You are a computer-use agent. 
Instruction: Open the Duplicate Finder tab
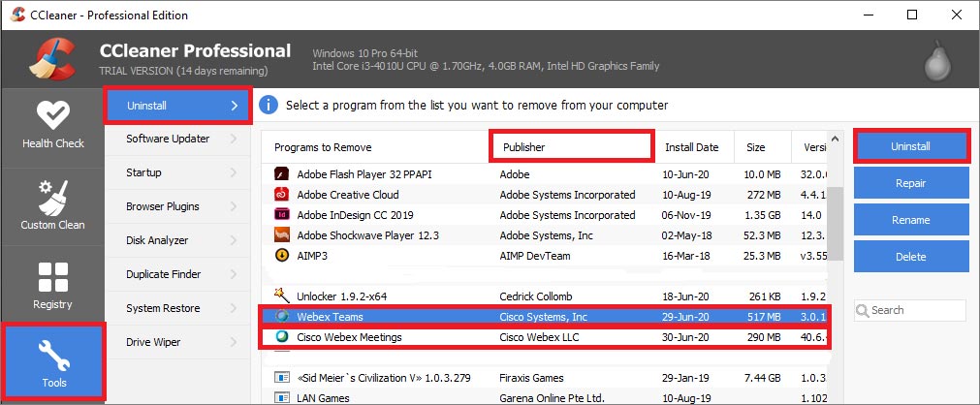[178, 274]
